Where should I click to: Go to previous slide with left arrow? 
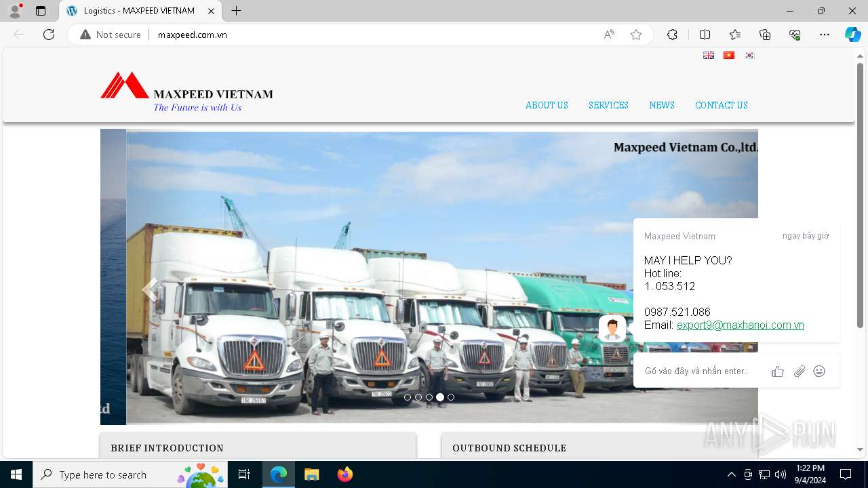pyautogui.click(x=149, y=289)
